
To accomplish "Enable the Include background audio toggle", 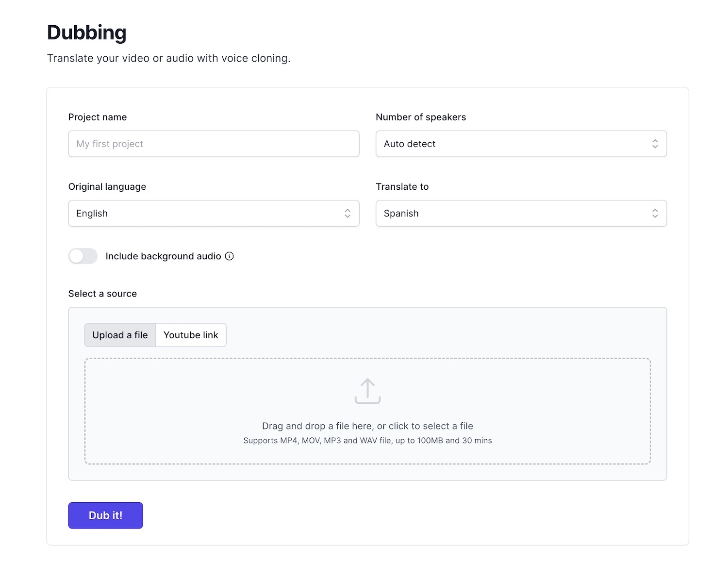I will click(x=83, y=256).
